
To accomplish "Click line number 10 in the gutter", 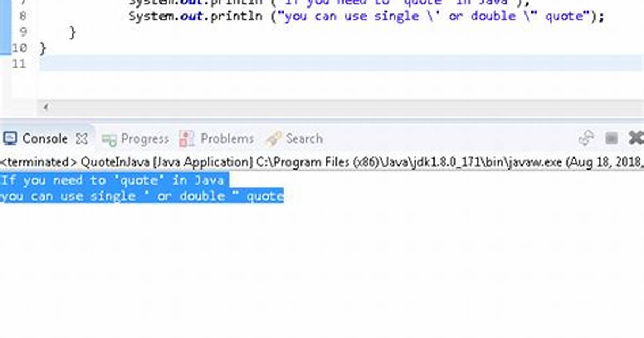I will click(x=19, y=48).
